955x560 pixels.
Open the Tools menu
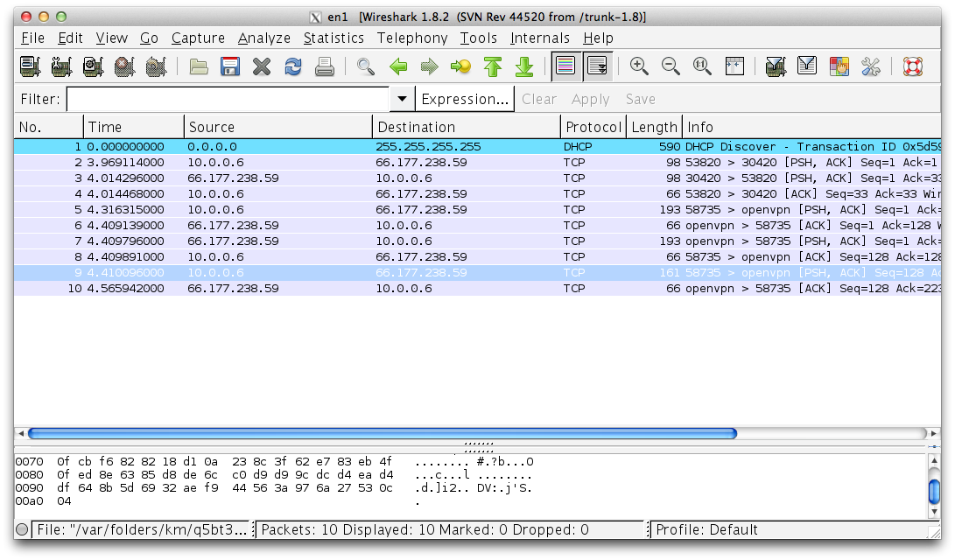[479, 38]
